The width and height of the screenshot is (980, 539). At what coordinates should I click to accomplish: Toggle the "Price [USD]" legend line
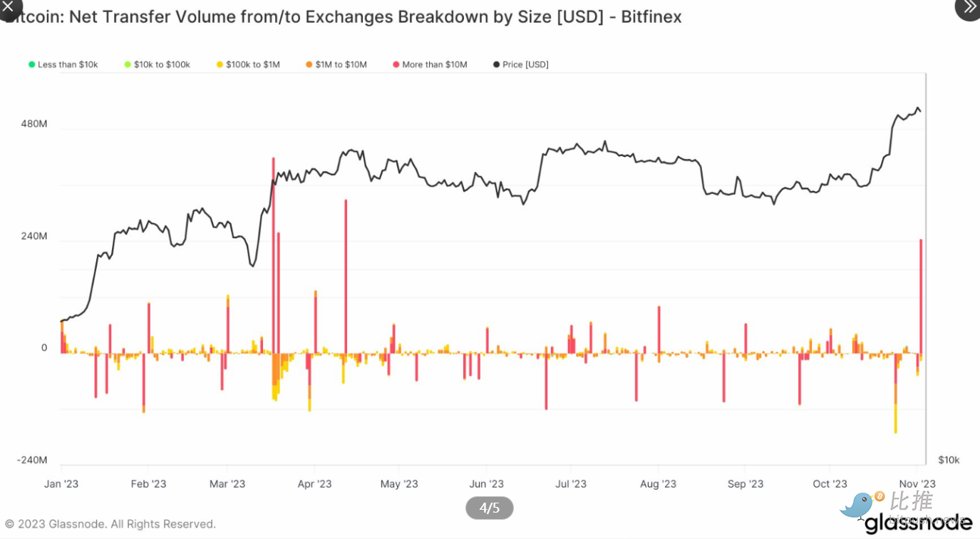click(520, 65)
